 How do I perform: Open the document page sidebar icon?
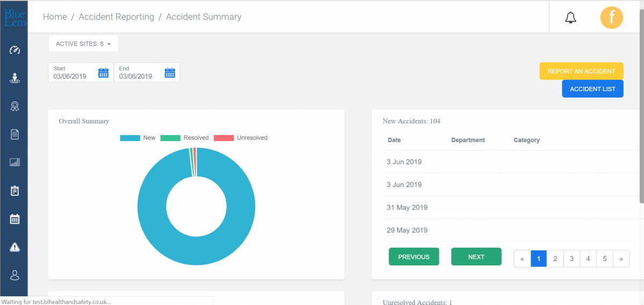pos(14,135)
